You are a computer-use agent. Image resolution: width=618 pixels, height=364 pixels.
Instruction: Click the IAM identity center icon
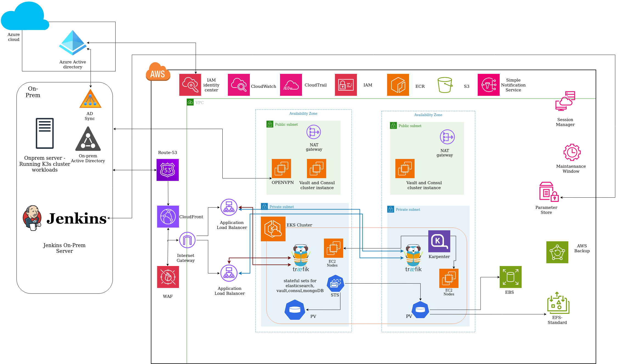pos(190,85)
